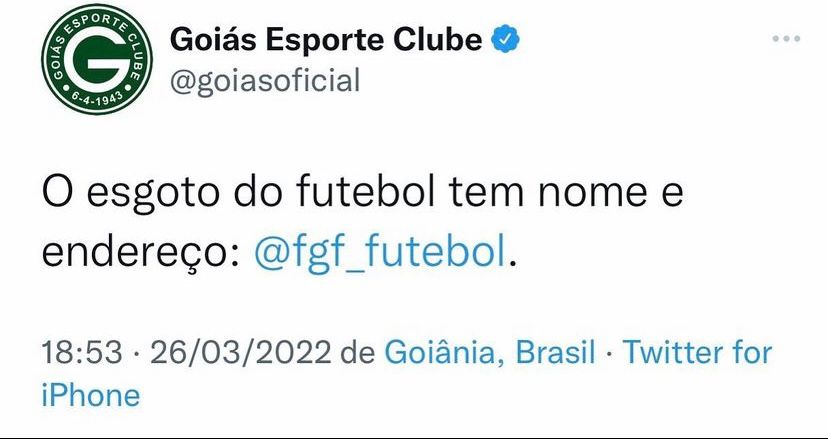Follow the @fgf_futebol mention link

tap(381, 251)
